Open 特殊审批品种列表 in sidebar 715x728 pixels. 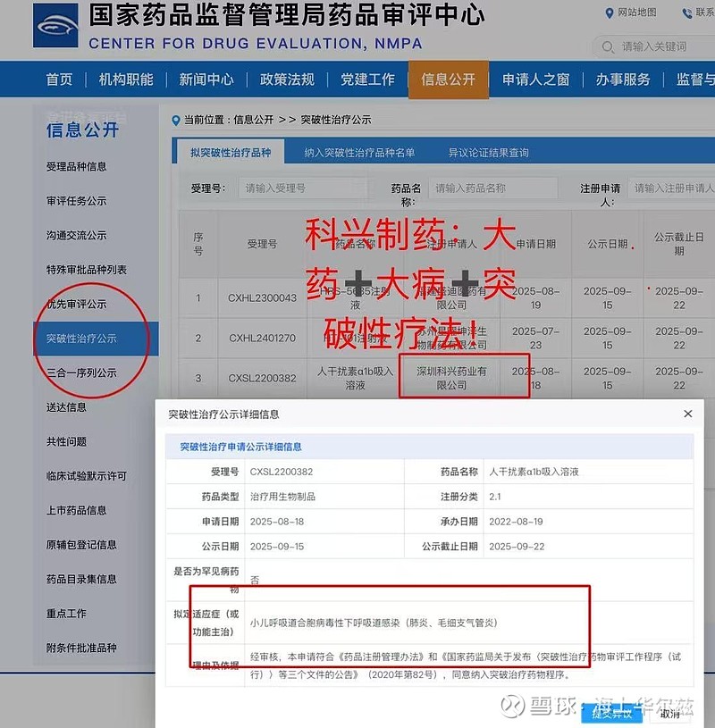[87, 270]
